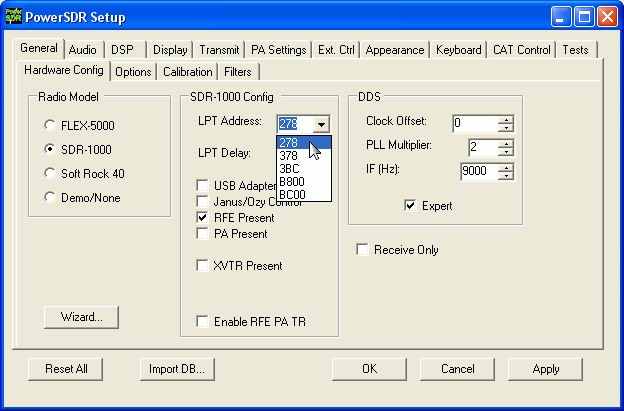The image size is (624, 411).
Task: Open the Calibration sub-tab
Action: pyautogui.click(x=188, y=72)
